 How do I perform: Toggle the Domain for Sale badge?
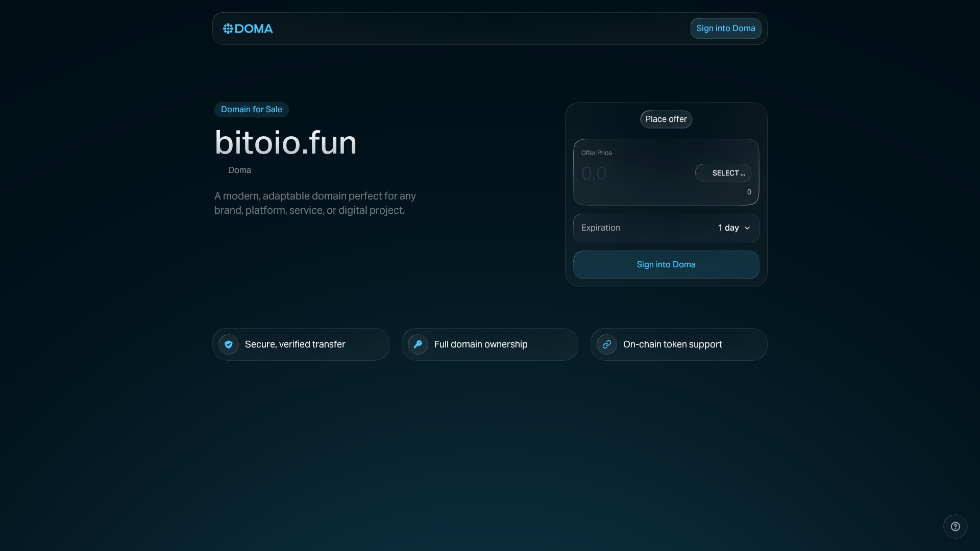pos(251,109)
